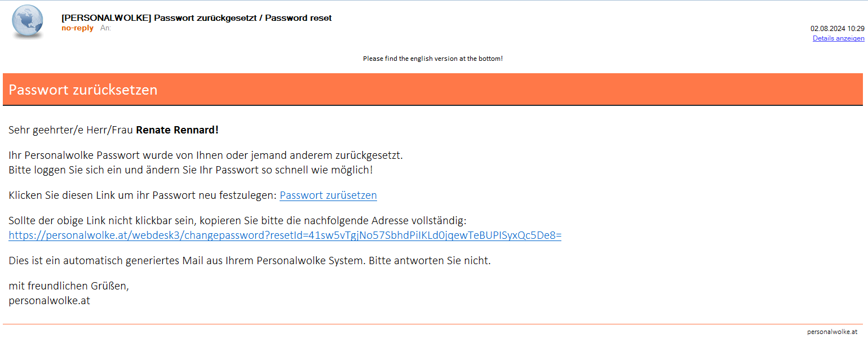
Task: Click the English version notice text
Action: pyautogui.click(x=432, y=59)
